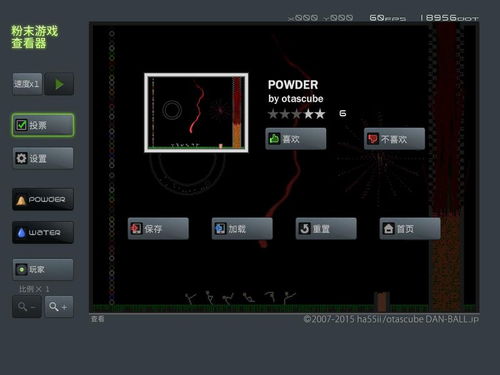
Task: Toggle the 投票 vote checkbox button
Action: click(x=43, y=125)
